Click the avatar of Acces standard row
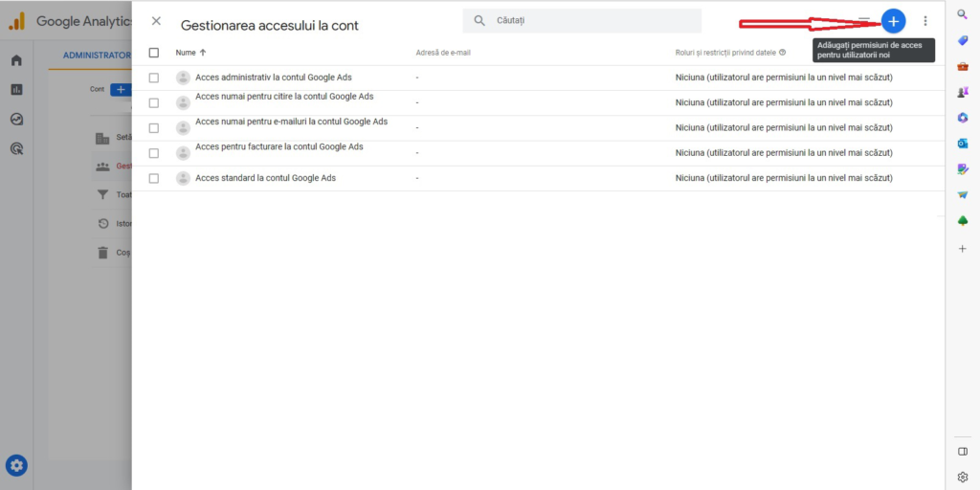Screen dimensions: 980x490 tap(183, 178)
